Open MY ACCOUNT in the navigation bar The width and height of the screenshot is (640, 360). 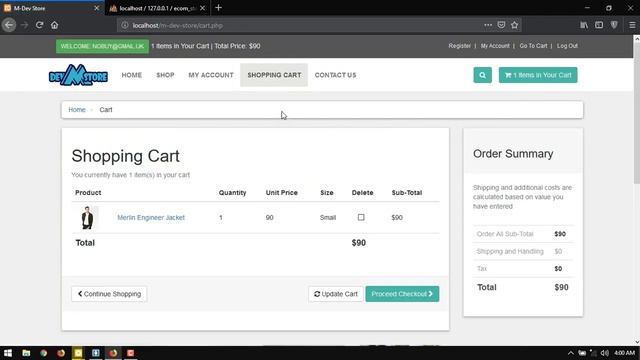tap(211, 75)
